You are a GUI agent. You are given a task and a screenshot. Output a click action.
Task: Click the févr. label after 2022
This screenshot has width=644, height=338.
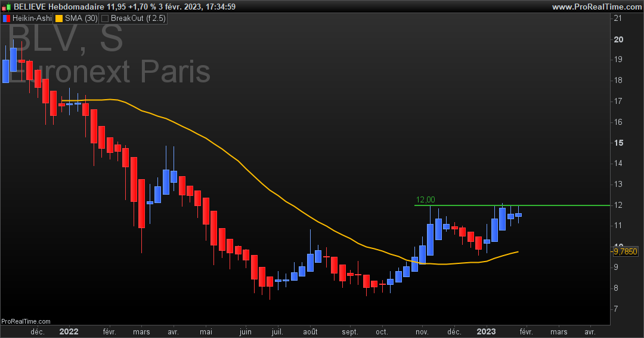[x=109, y=331]
